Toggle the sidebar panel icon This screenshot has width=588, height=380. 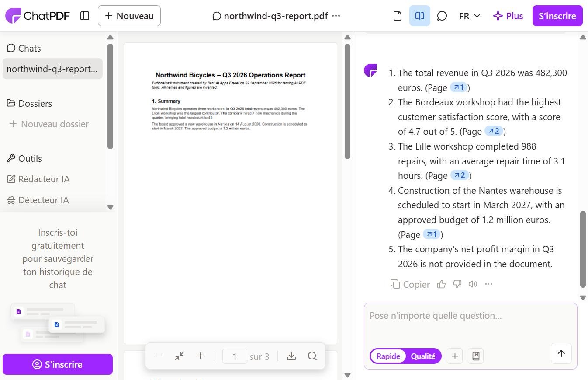[85, 16]
